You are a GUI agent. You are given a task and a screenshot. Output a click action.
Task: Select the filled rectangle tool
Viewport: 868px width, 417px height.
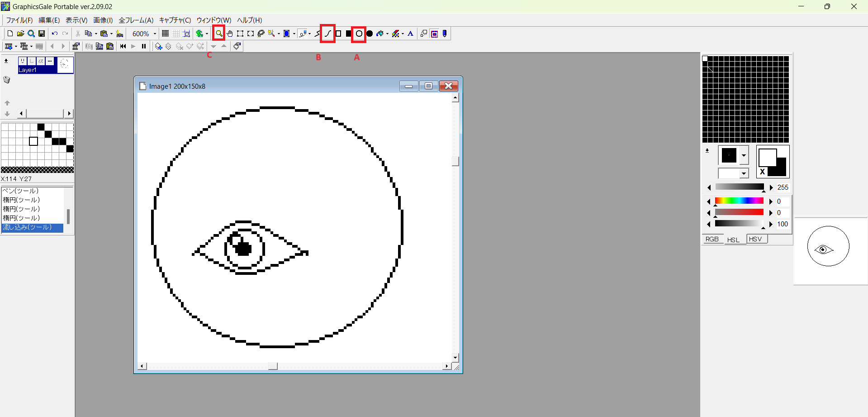[x=349, y=34]
